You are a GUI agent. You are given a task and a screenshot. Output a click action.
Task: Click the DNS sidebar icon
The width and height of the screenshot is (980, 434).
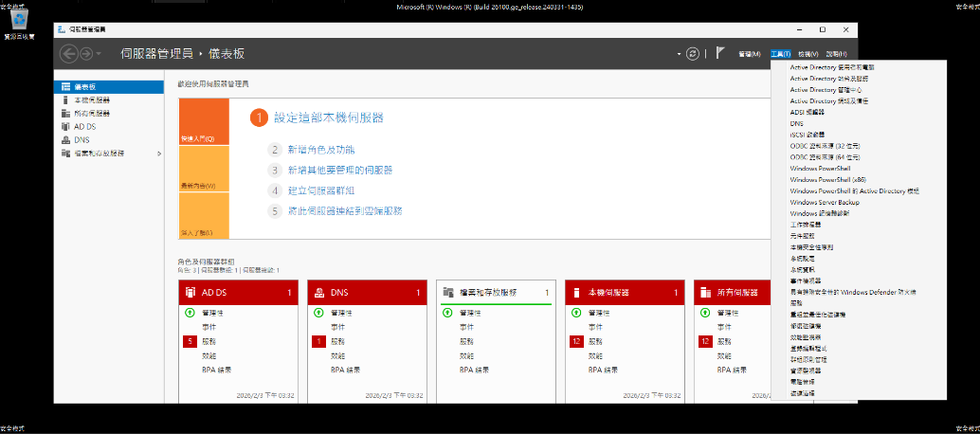click(65, 140)
